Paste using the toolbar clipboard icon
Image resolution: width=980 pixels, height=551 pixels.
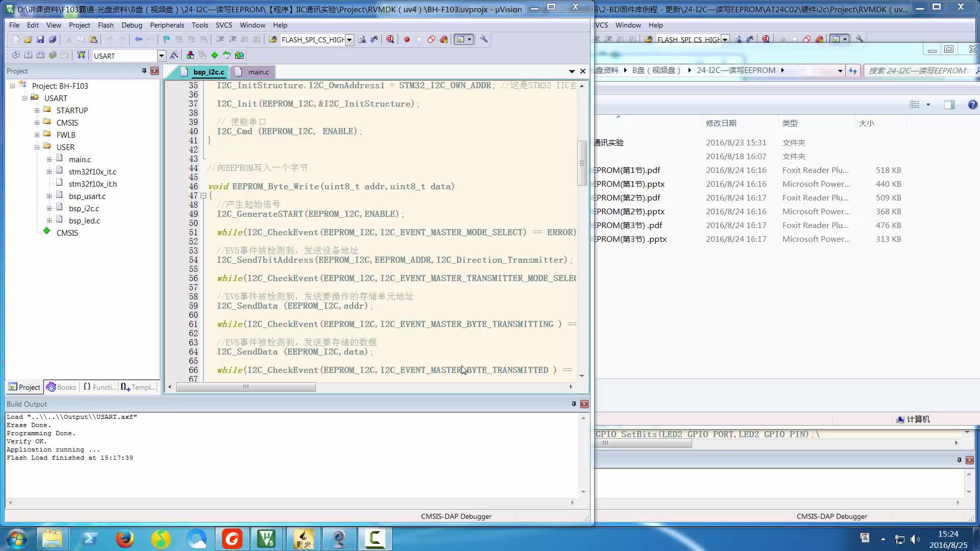(x=93, y=39)
